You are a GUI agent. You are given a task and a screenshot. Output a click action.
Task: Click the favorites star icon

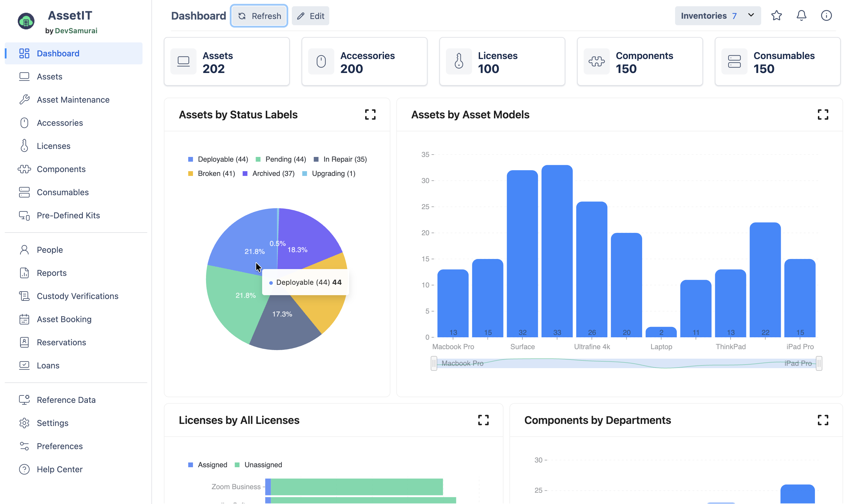pos(777,16)
